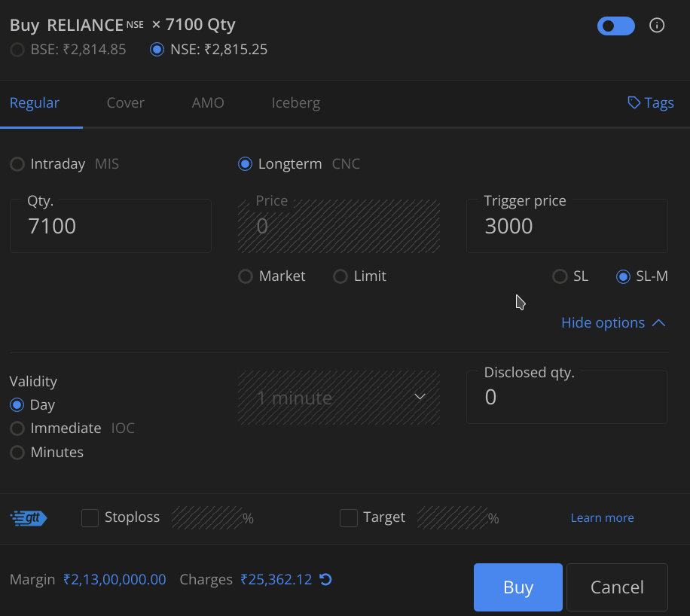Viewport: 690px width, 616px height.
Task: Select the SL order type
Action: [x=560, y=276]
